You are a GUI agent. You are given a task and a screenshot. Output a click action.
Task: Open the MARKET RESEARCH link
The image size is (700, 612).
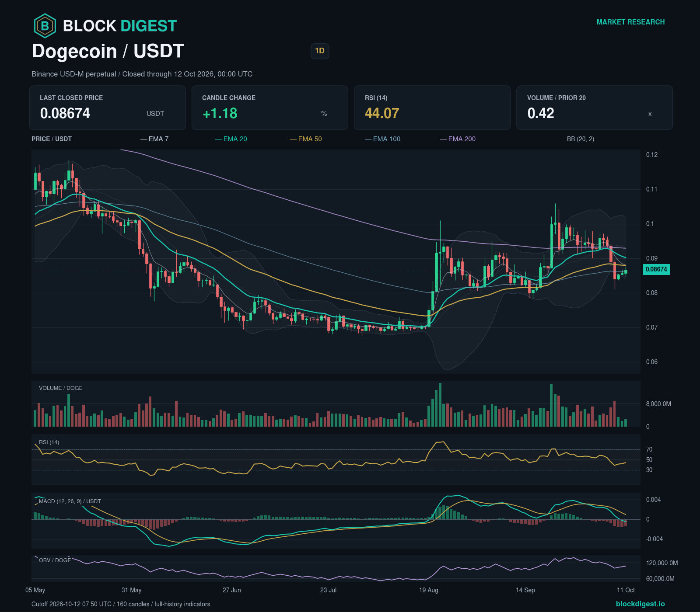630,22
